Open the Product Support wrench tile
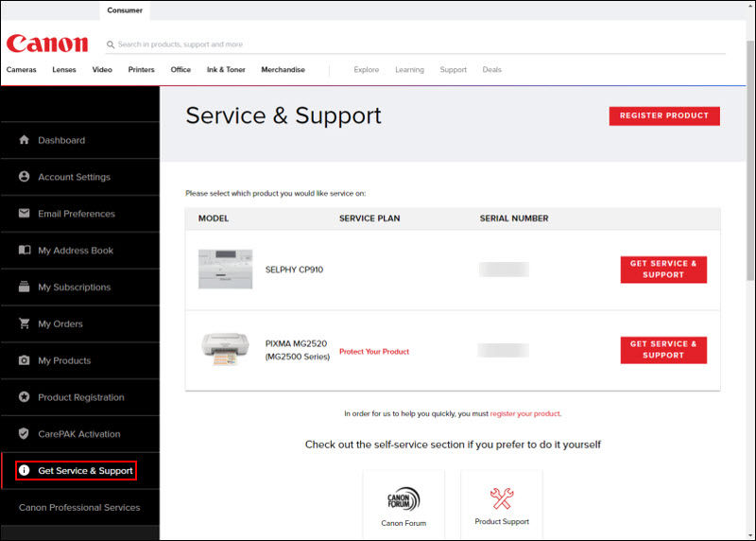756x541 pixels. click(x=501, y=505)
